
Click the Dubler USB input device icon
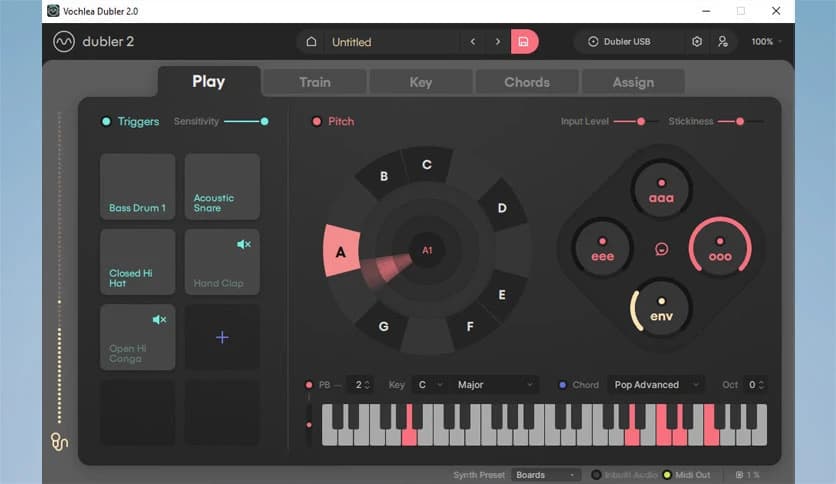point(593,42)
